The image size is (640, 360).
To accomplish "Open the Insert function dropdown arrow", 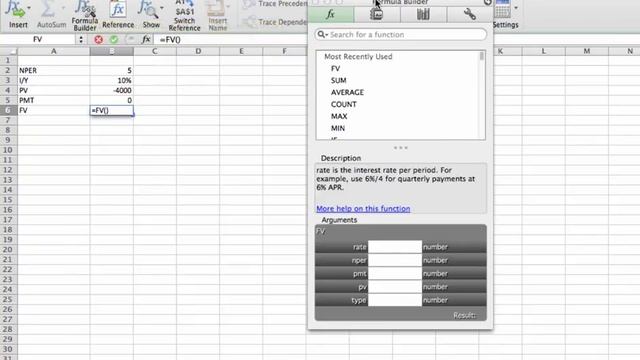I will point(29,8).
